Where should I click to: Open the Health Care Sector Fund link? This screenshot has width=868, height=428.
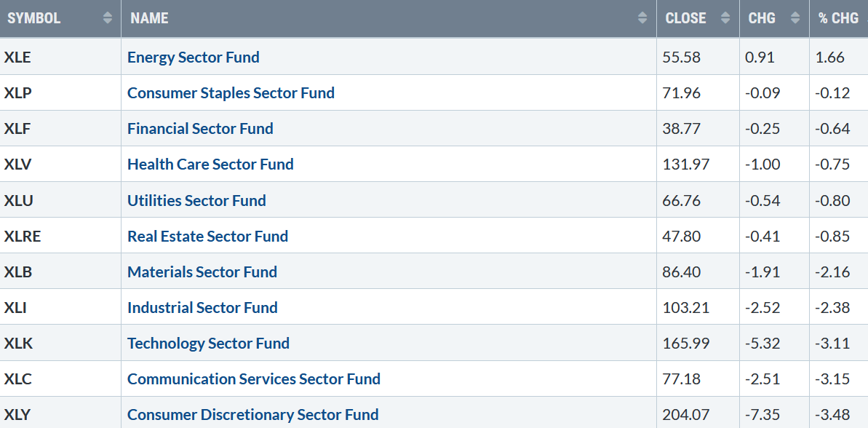210,165
